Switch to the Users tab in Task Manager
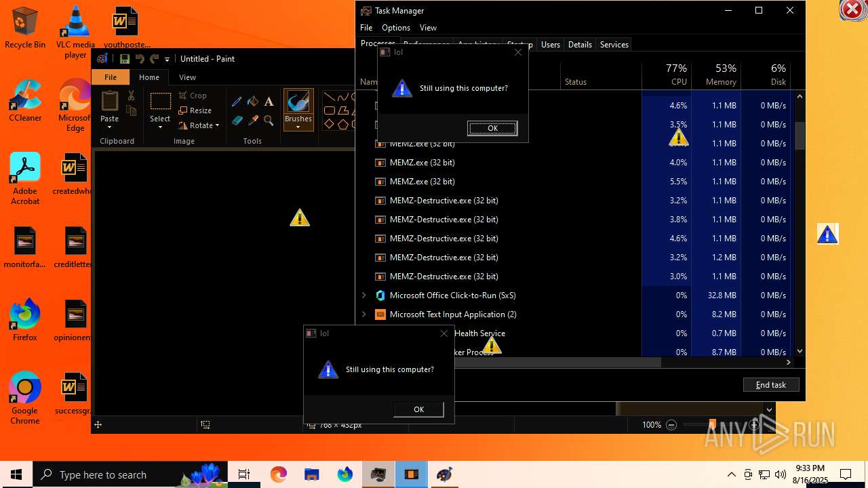 pos(551,45)
